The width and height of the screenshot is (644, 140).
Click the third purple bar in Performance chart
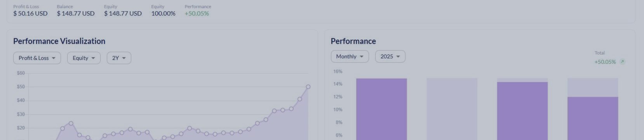click(522, 111)
